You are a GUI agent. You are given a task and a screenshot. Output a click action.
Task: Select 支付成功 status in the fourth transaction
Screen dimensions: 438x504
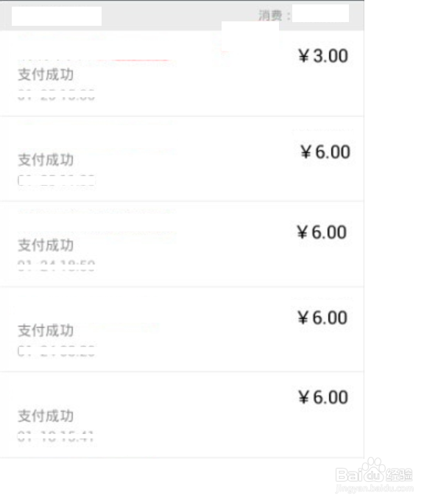(x=46, y=330)
